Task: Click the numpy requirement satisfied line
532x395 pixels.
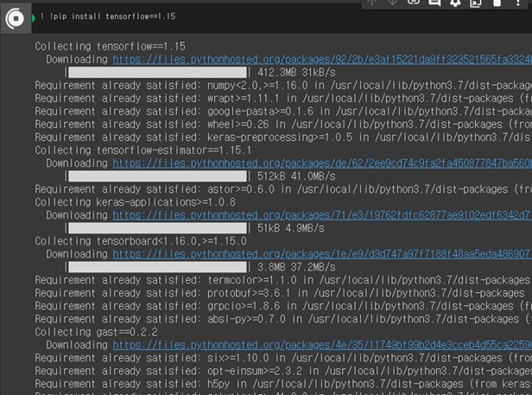Action: coord(283,86)
